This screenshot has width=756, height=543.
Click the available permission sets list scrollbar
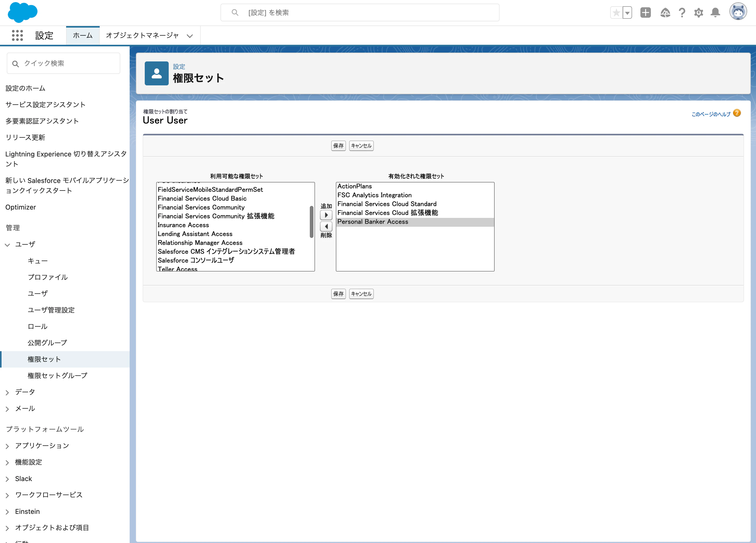pyautogui.click(x=311, y=222)
